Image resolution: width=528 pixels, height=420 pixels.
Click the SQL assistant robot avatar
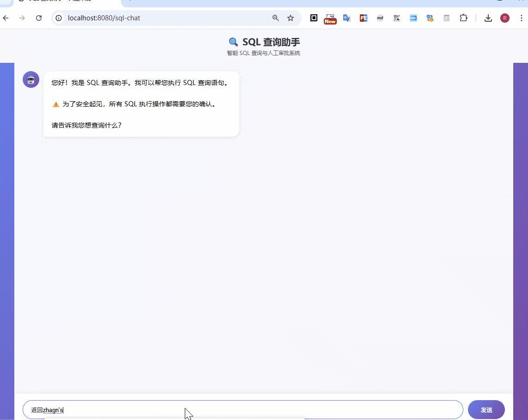click(30, 79)
